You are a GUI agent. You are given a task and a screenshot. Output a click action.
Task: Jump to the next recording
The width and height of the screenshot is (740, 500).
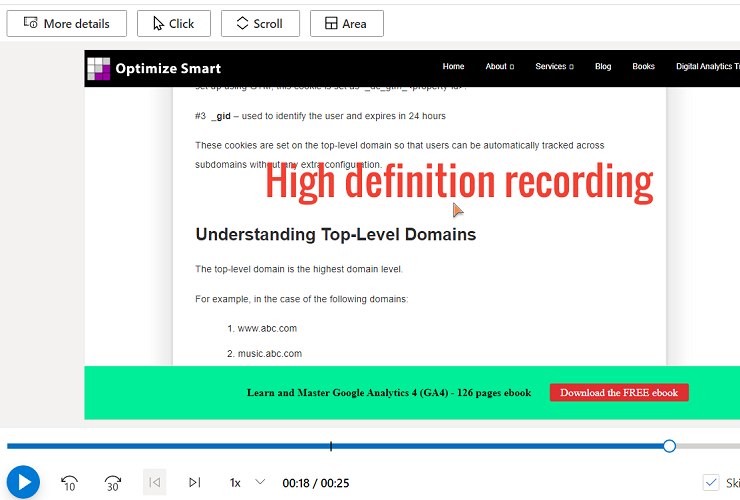(x=194, y=482)
